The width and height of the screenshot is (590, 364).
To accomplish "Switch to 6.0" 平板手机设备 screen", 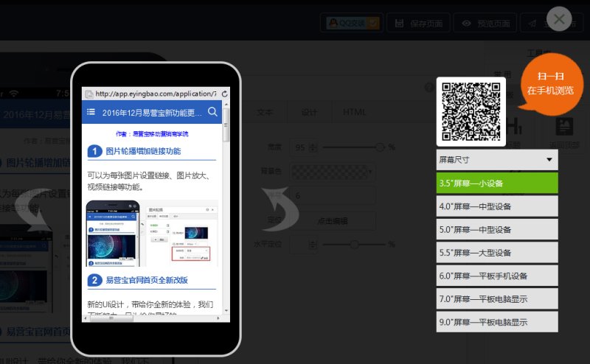I will (x=496, y=276).
